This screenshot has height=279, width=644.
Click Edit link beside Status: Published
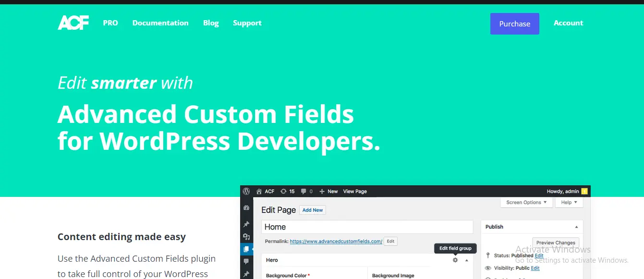pyautogui.click(x=539, y=255)
